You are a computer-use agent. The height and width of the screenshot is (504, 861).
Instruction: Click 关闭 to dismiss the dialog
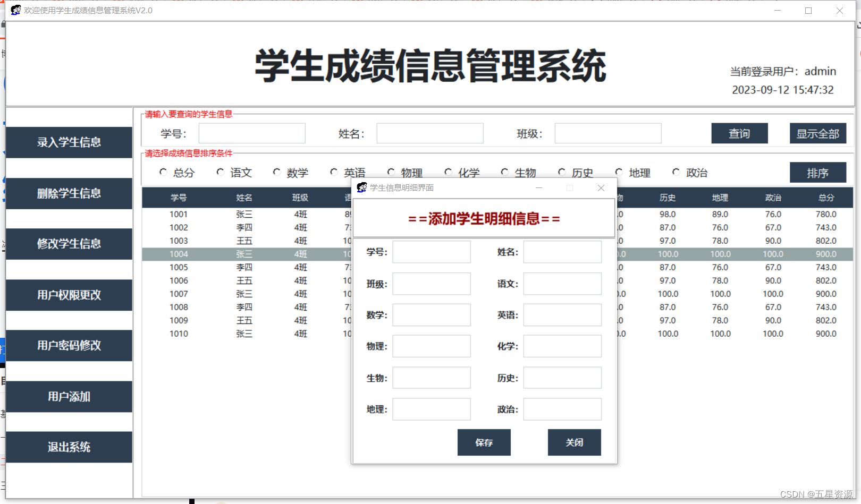574,442
